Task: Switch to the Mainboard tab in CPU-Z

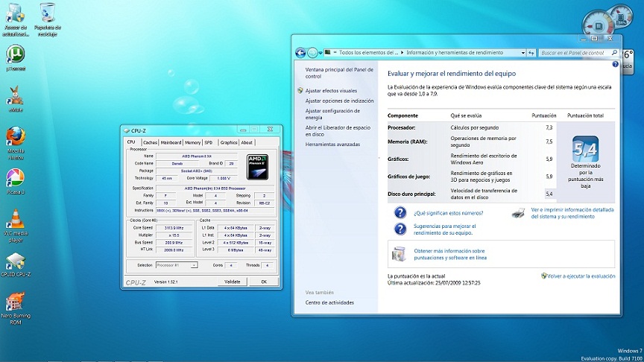Action: click(171, 142)
